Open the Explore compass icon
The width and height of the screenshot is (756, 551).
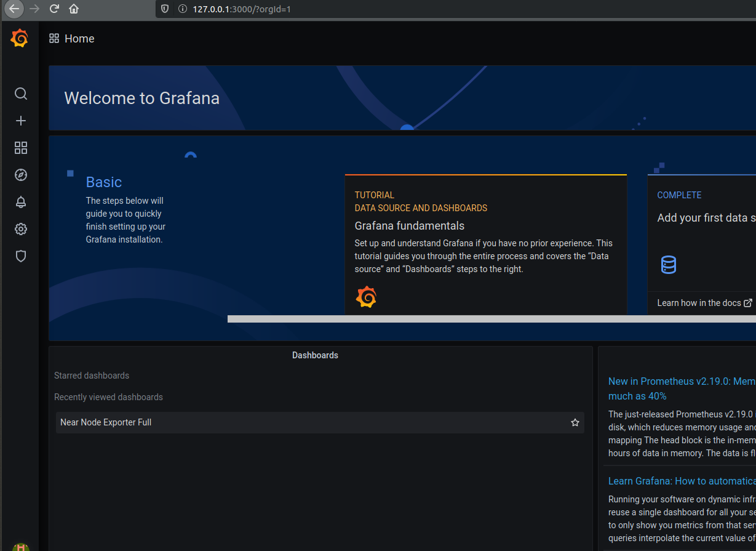point(21,175)
